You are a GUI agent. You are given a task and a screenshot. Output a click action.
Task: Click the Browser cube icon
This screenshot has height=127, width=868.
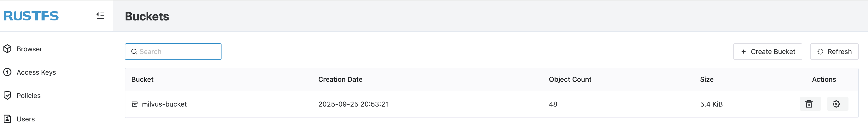(7, 49)
